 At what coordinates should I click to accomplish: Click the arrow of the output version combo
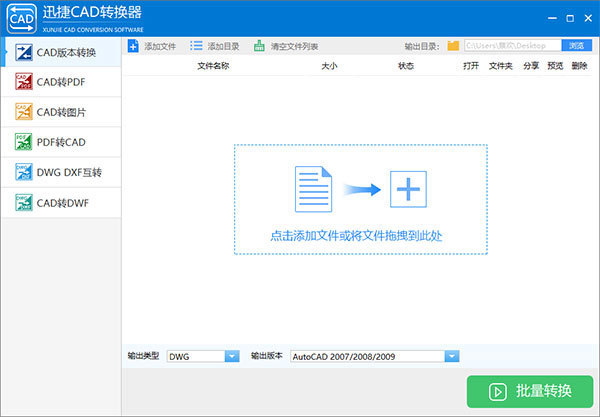pos(452,356)
